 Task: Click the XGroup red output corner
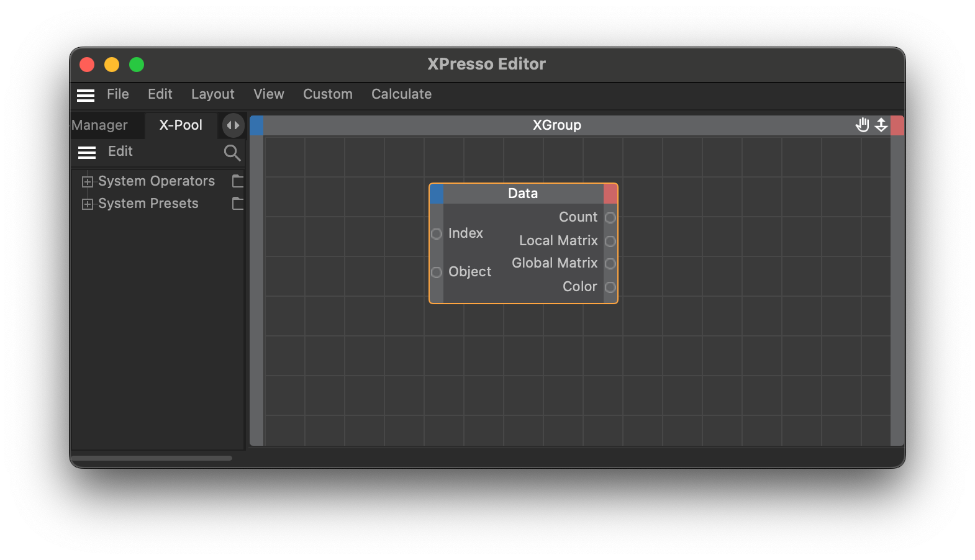tap(897, 125)
